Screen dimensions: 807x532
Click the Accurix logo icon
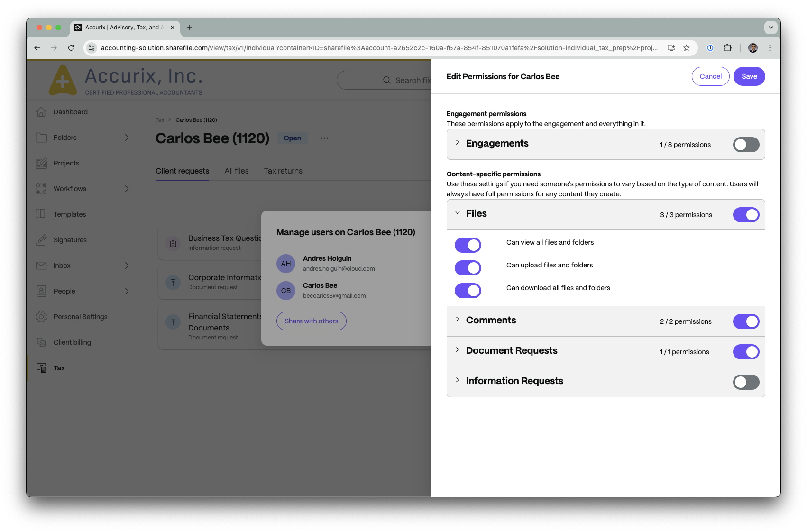pos(63,80)
